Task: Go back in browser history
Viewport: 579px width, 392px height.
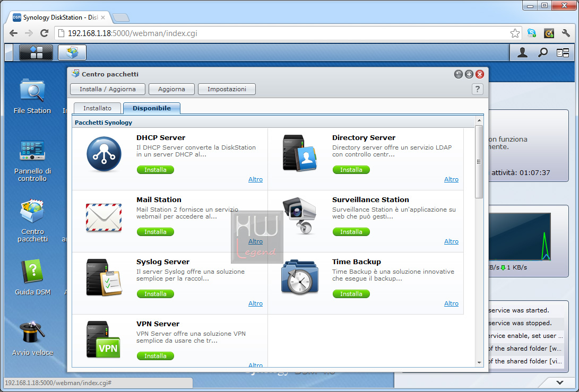Action: [14, 33]
